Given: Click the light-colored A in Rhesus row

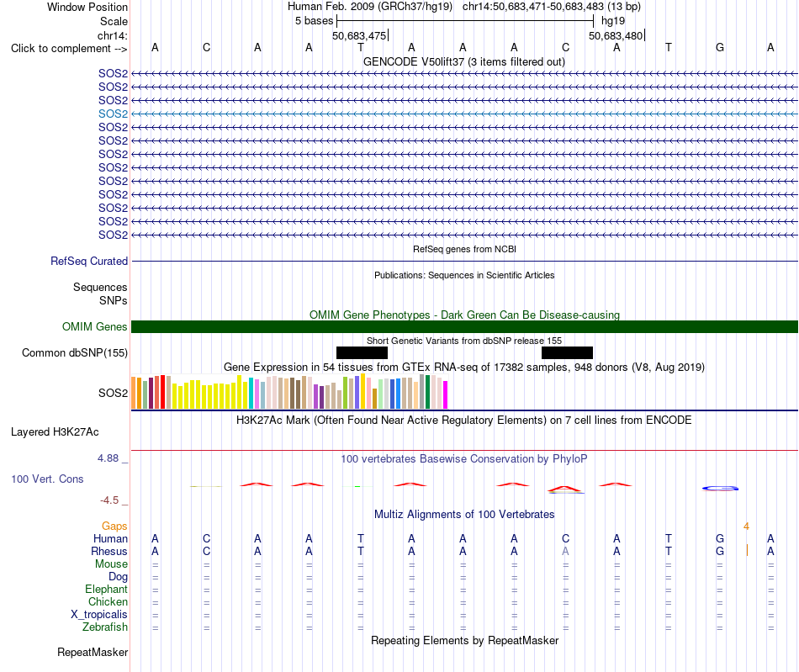Looking at the screenshot, I should [566, 551].
